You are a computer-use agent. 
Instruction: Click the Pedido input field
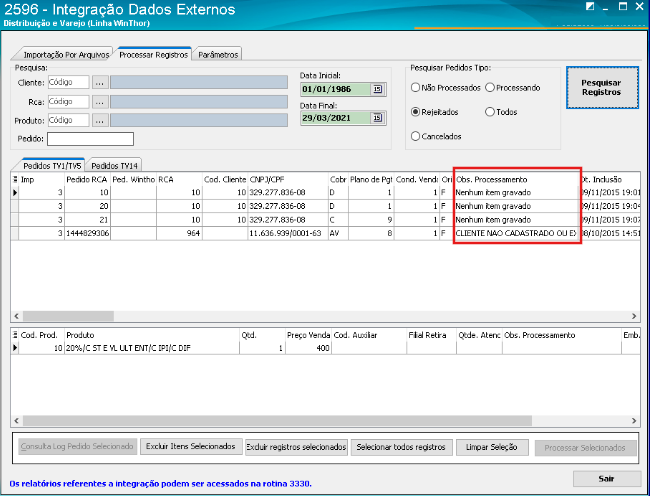click(90, 139)
